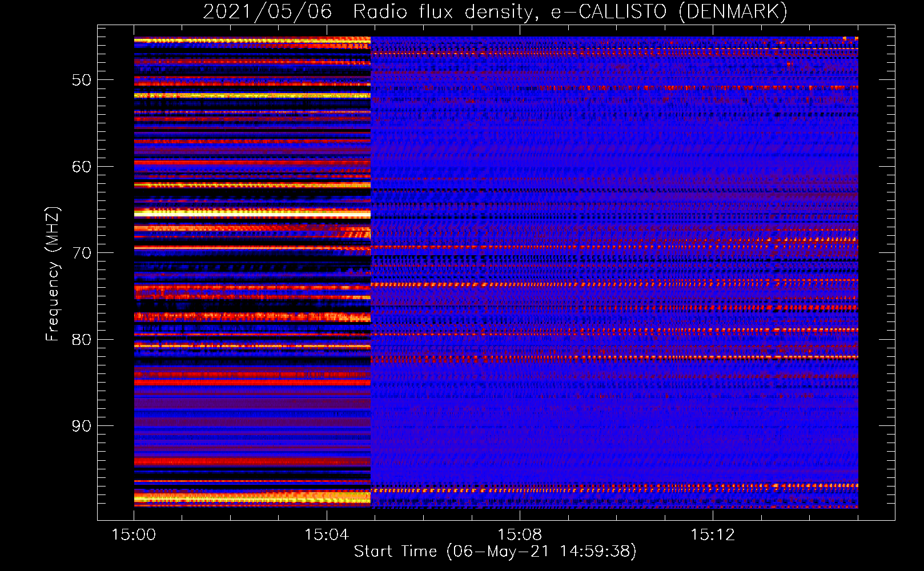Viewport: 924px width, 571px height.
Task: Click the 90 MHz frequency tick label
Action: (82, 426)
